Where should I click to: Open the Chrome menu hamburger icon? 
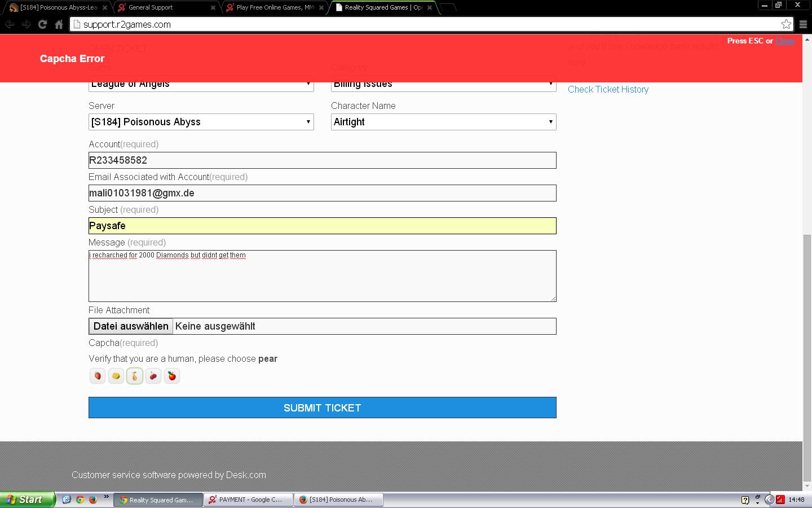(803, 24)
